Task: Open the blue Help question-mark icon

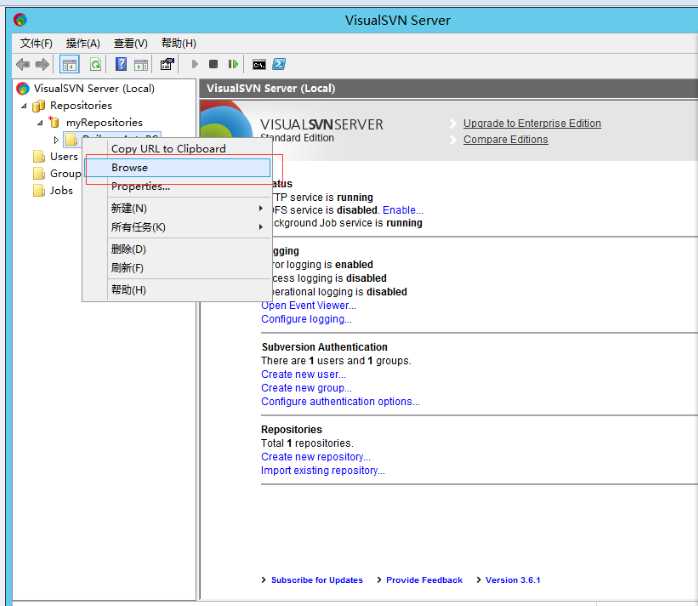Action: point(121,65)
